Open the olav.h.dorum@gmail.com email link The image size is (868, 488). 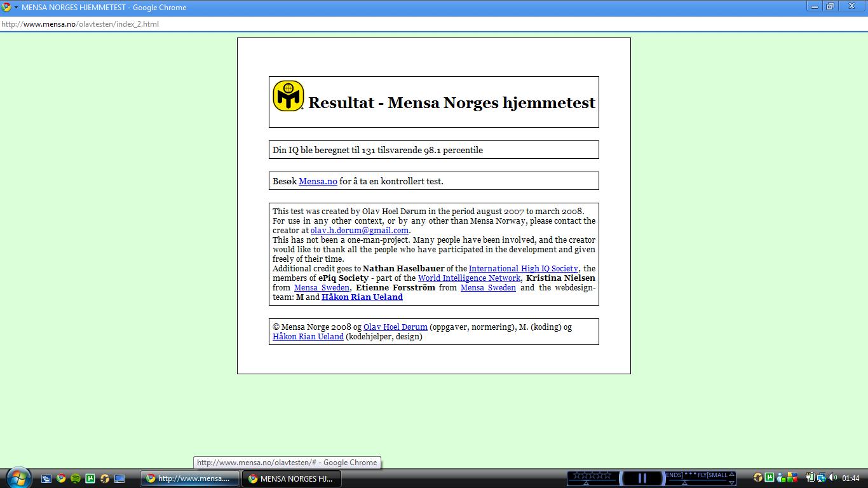[x=360, y=231]
